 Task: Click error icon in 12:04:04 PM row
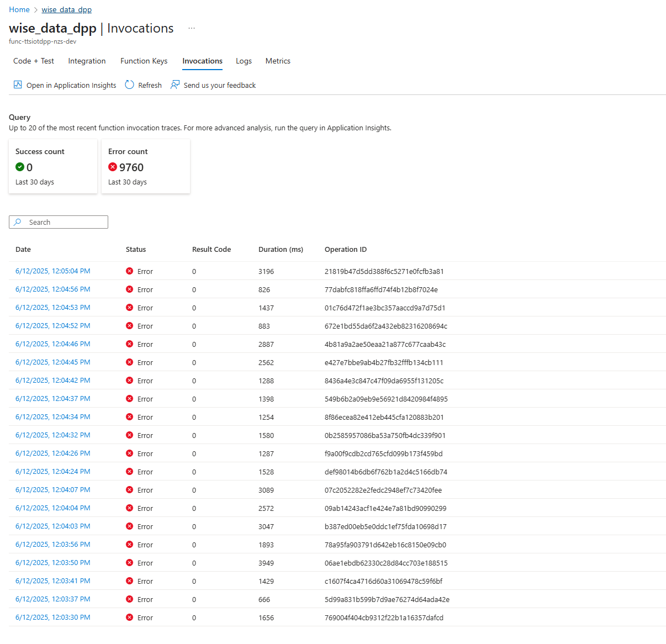[129, 508]
